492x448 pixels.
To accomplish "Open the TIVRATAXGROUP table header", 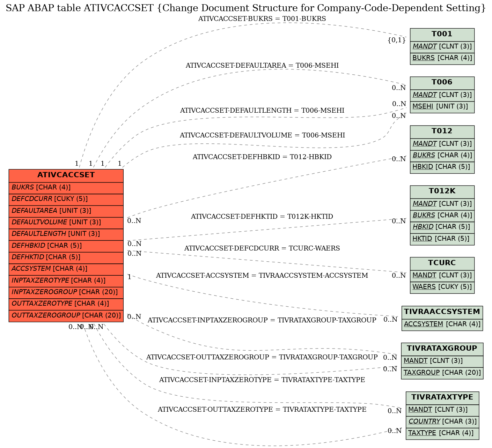I will pos(442,349).
